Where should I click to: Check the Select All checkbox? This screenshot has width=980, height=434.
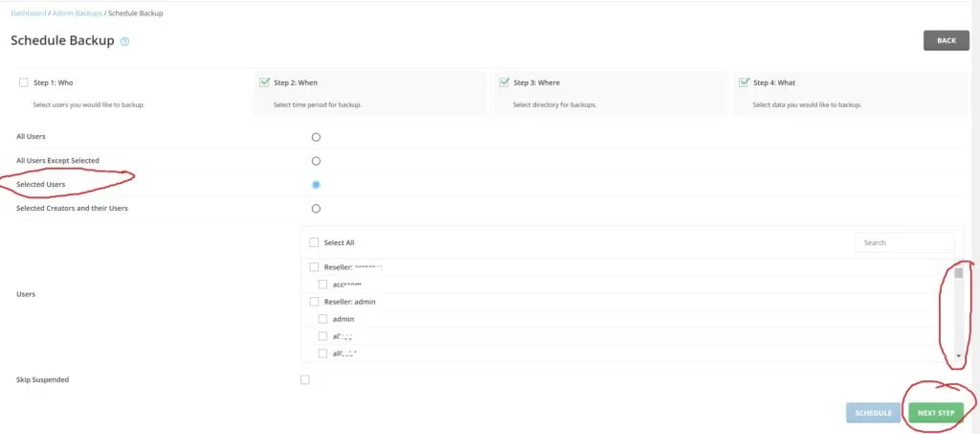pyautogui.click(x=314, y=243)
